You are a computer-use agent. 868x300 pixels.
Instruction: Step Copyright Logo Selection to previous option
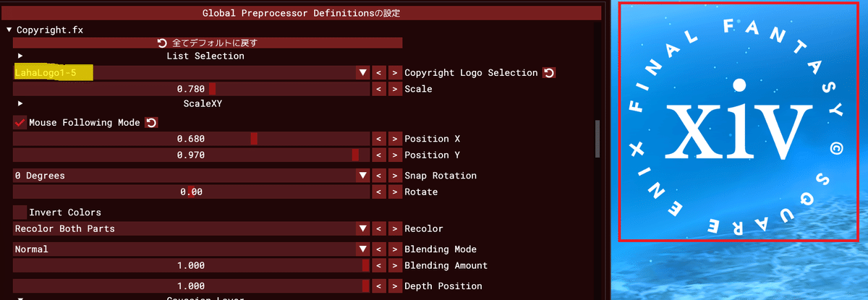tap(378, 73)
